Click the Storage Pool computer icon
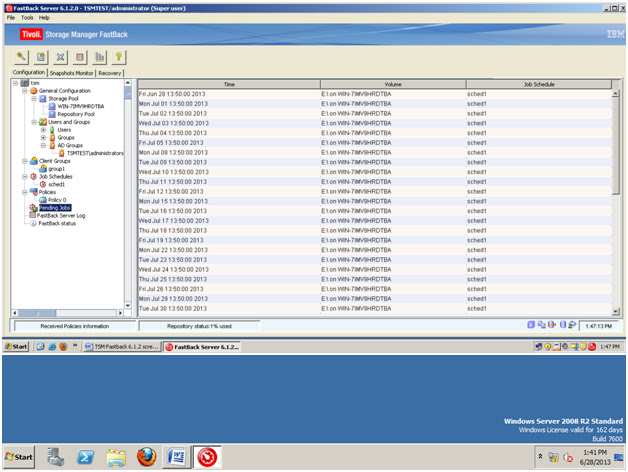 coord(43,99)
